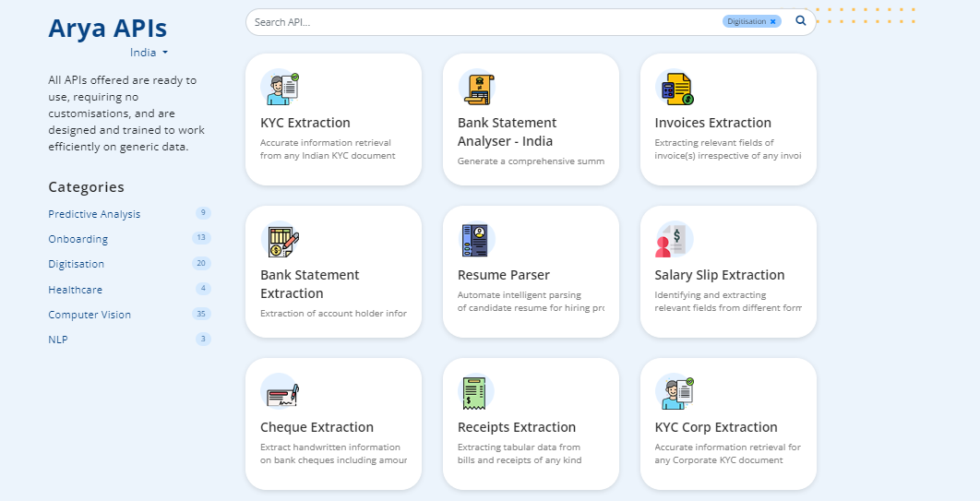
Task: Click the Computer Vision count badge 35
Action: tap(201, 314)
